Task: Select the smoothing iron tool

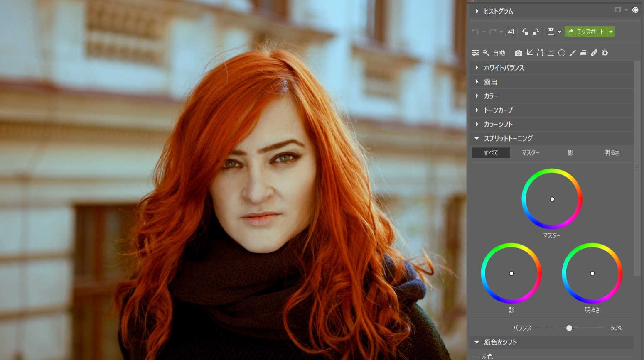Action: (x=583, y=53)
